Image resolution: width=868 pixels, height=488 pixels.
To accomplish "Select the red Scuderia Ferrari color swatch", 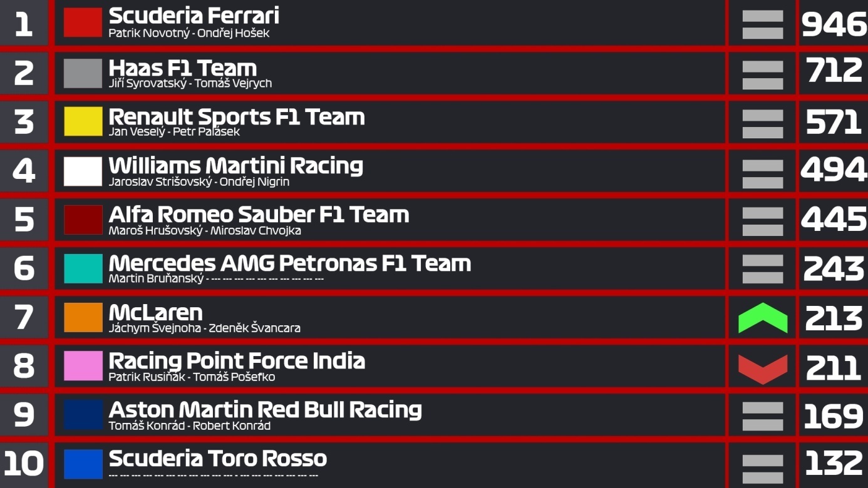I will tap(83, 23).
